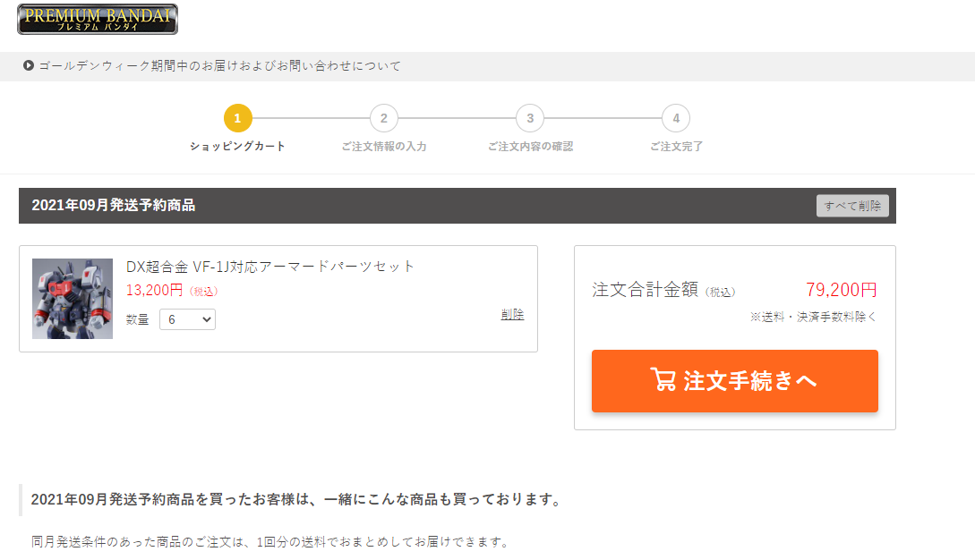This screenshot has height=560, width=975.
Task: Expand the quantity dropdown showing 6
Action: pos(187,319)
